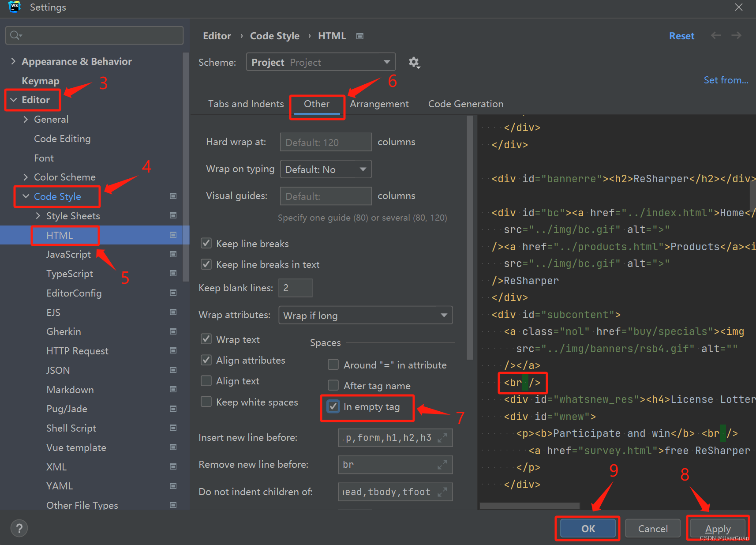756x545 pixels.
Task: Click the 'Set from...' link
Action: pyautogui.click(x=726, y=80)
